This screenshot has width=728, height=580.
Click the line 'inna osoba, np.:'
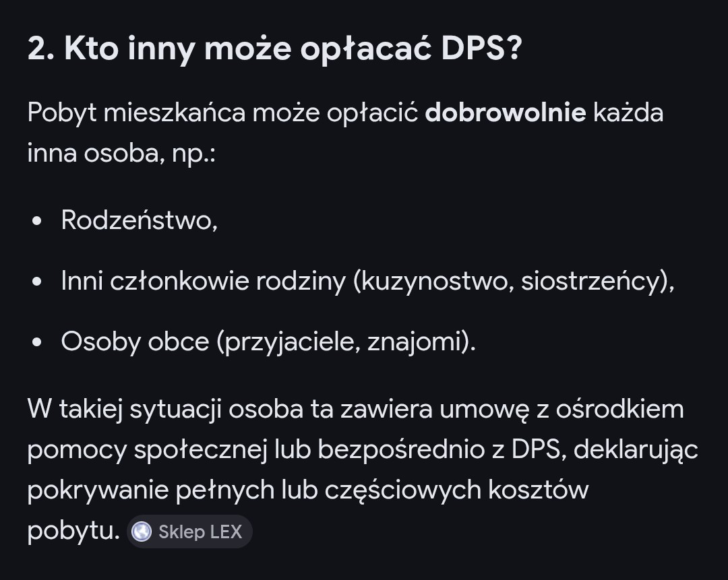[x=121, y=154]
